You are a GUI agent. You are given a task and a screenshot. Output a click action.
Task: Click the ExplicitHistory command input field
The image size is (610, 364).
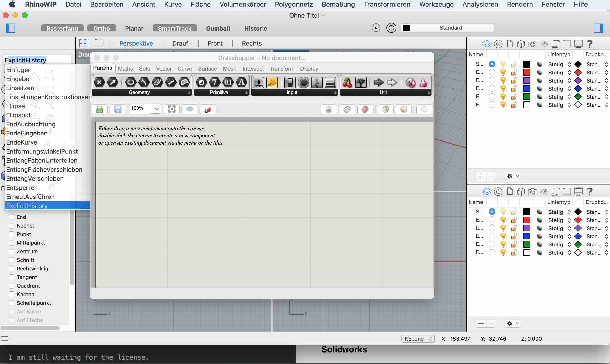(38, 60)
